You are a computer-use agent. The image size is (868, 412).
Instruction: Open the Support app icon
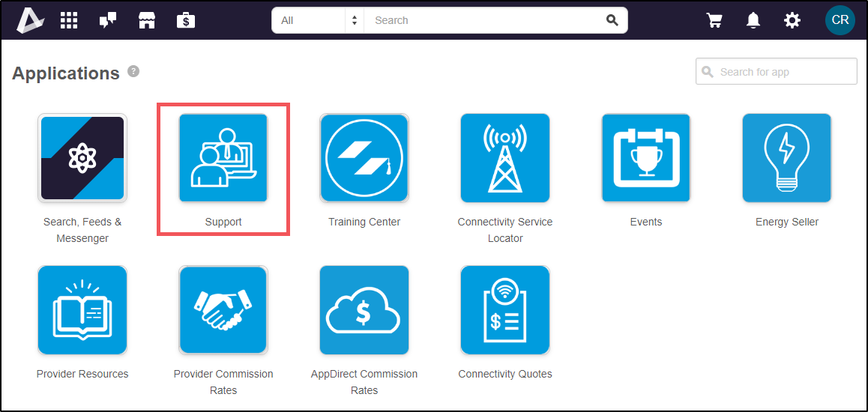(x=223, y=158)
